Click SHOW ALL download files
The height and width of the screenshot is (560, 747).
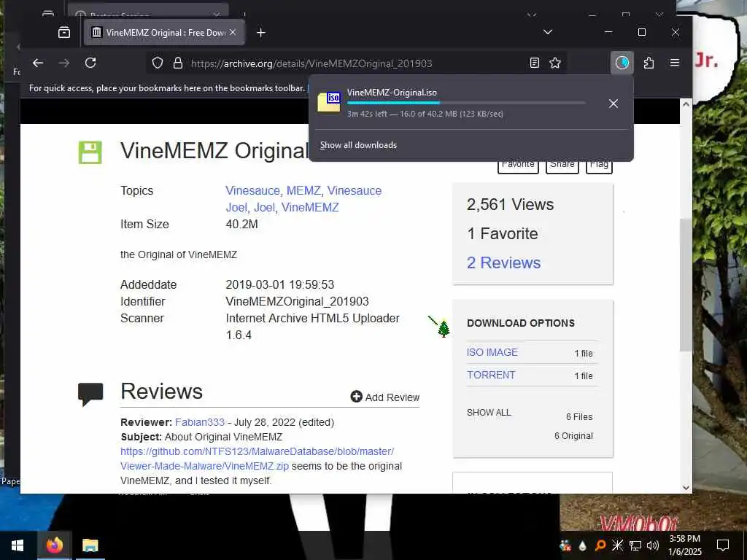[x=489, y=413]
